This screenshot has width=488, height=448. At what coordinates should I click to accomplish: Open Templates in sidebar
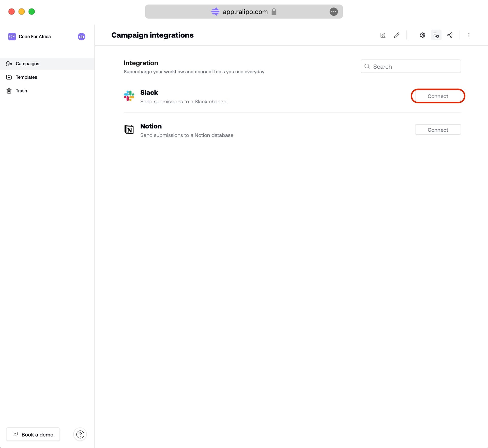tap(26, 77)
